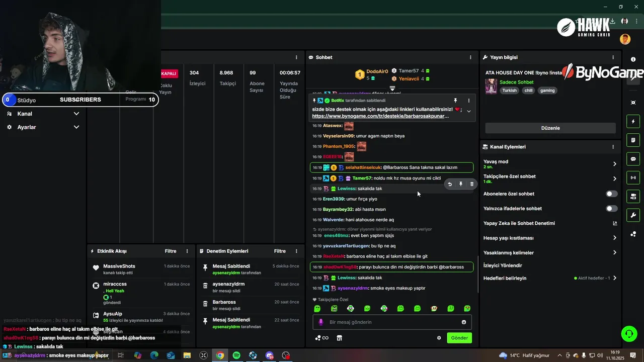
Task: Delete the hovered Lewinss chat message
Action: click(x=472, y=185)
